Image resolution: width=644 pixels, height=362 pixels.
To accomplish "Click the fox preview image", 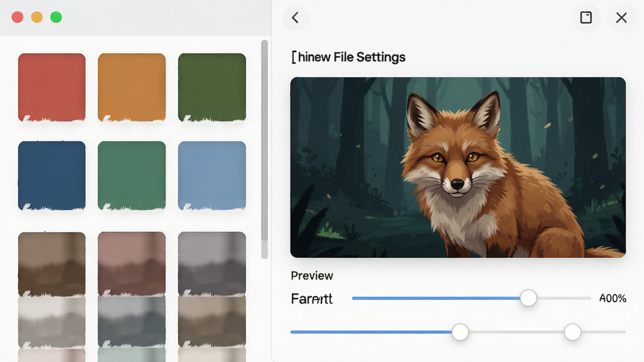I will coord(458,167).
